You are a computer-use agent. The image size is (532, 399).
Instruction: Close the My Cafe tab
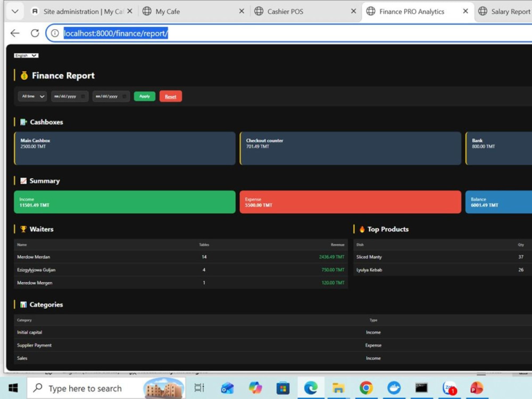click(x=242, y=11)
